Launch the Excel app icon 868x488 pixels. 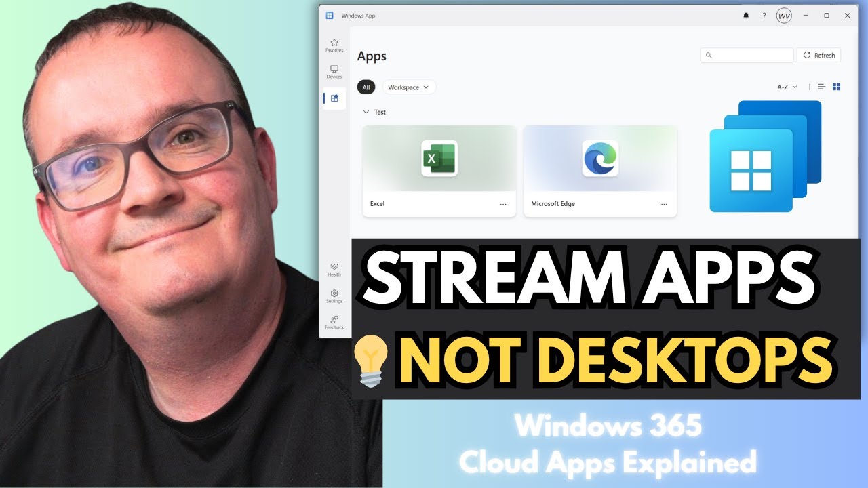439,158
